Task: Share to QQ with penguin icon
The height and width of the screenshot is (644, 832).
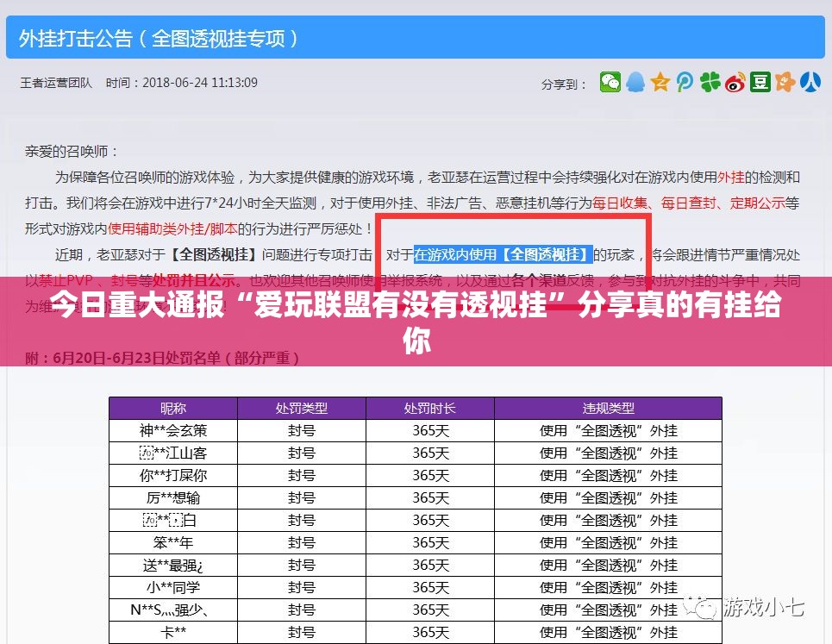Action: click(635, 82)
